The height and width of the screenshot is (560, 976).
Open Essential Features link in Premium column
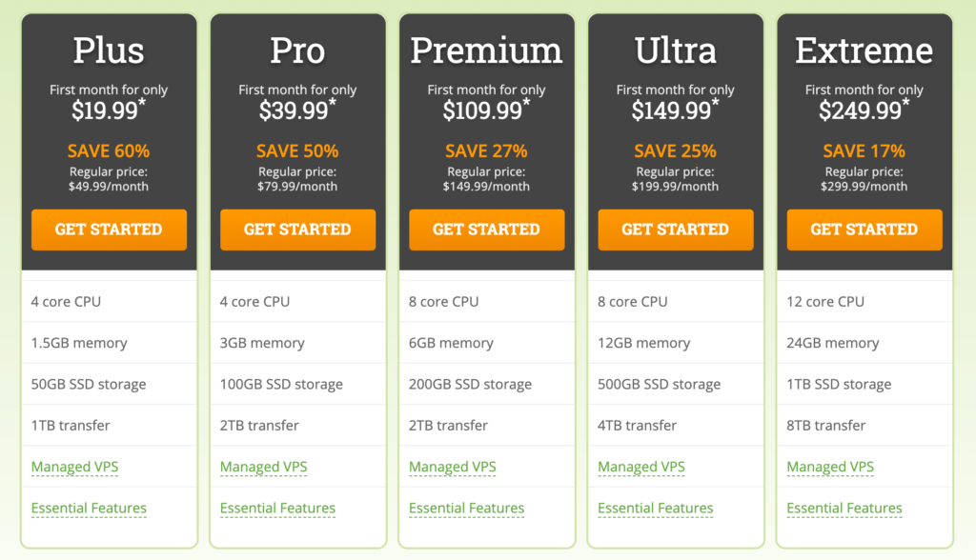467,509
